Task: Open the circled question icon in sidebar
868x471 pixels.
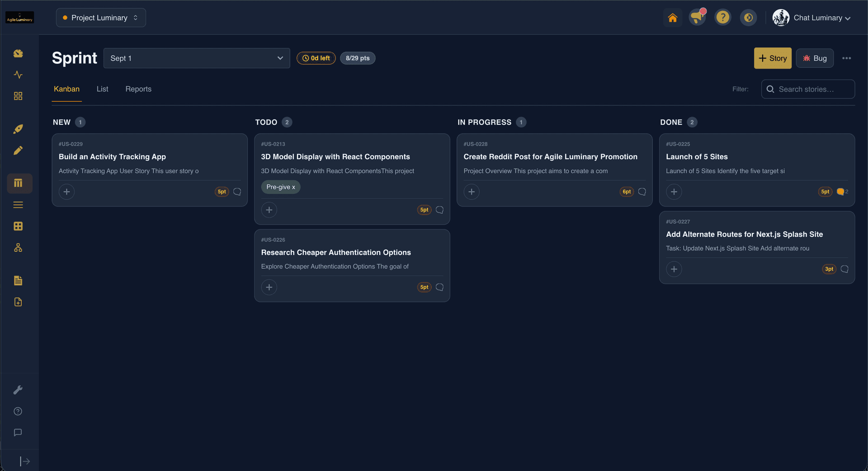Action: [x=18, y=411]
